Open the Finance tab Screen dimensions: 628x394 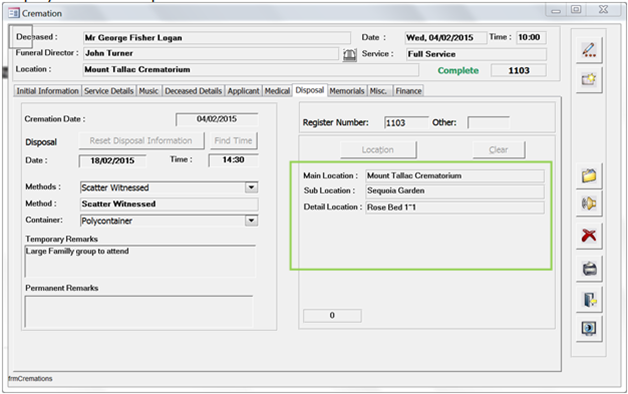point(409,91)
